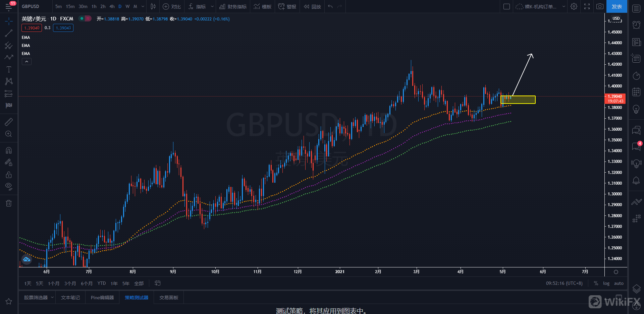The height and width of the screenshot is (314, 644).
Task: Take a chart snapshot with camera icon
Action: click(600, 6)
